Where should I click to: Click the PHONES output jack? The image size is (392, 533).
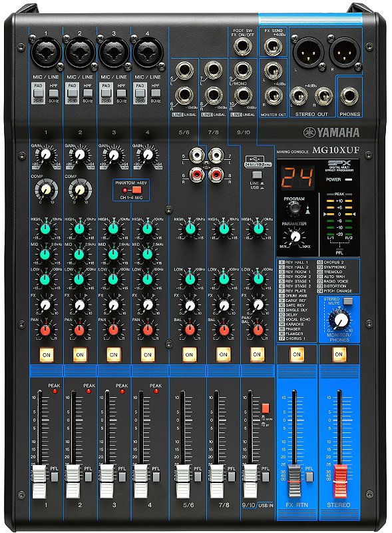(349, 96)
